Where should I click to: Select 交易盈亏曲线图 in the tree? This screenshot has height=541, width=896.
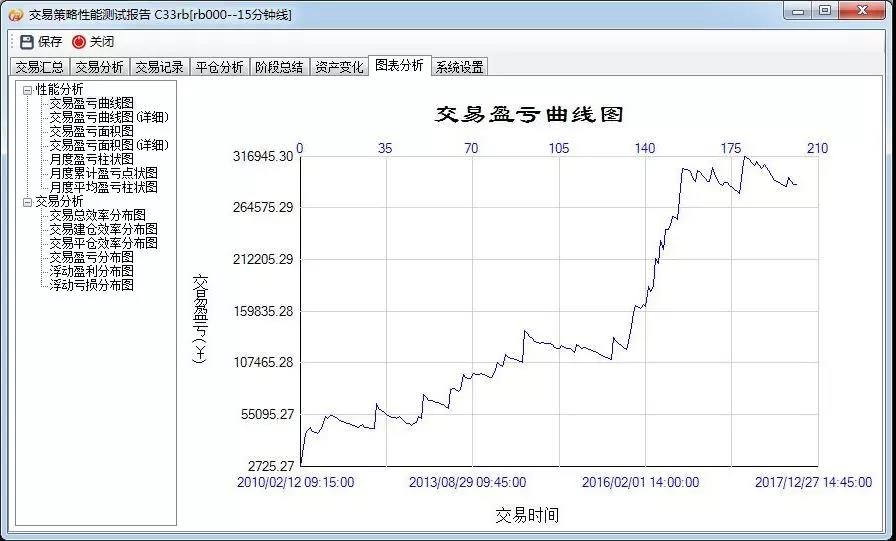[91, 103]
